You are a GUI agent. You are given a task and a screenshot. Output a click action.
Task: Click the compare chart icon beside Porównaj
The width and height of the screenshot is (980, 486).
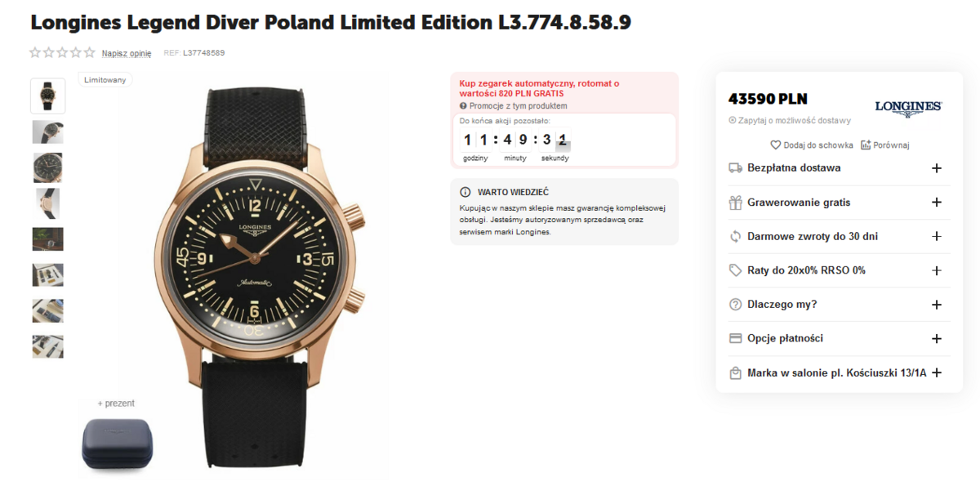tap(866, 145)
